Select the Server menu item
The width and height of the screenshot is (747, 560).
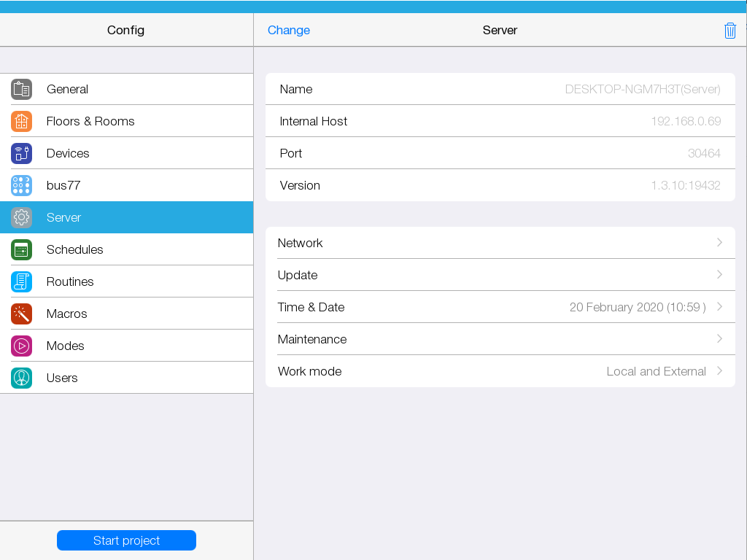pos(126,217)
